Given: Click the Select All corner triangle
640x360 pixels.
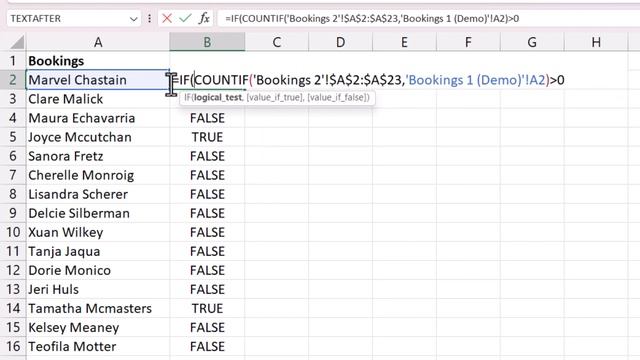Looking at the screenshot, I should click(17, 42).
